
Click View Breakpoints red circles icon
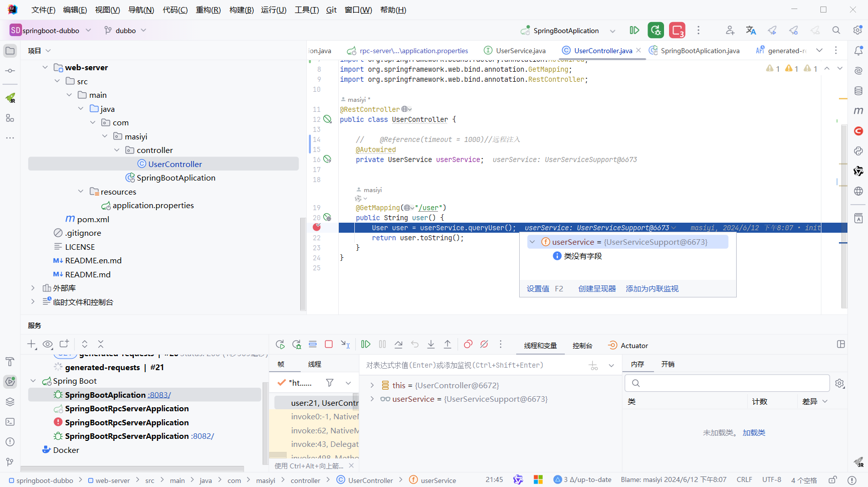click(x=468, y=344)
